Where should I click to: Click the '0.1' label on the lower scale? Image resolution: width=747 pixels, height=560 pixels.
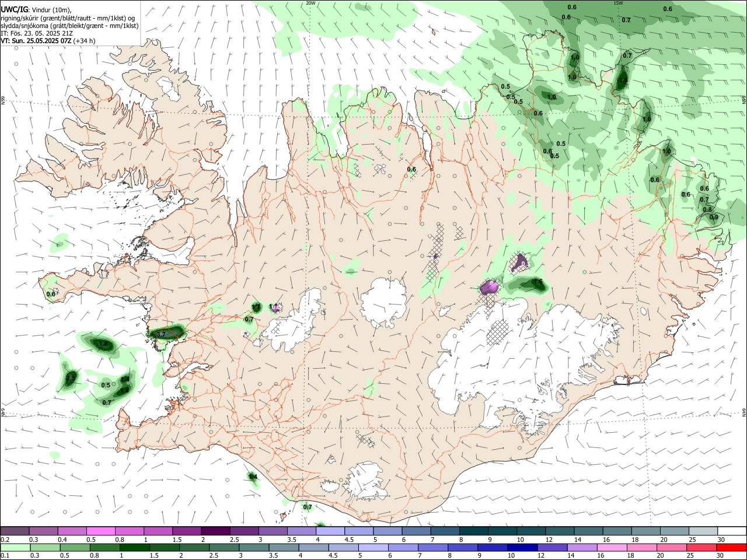click(5, 556)
